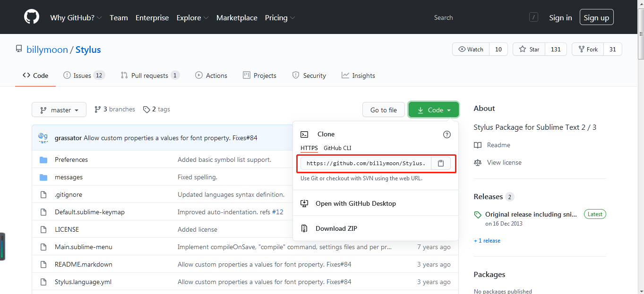Click the Open with GitHub Desktop icon

click(305, 203)
